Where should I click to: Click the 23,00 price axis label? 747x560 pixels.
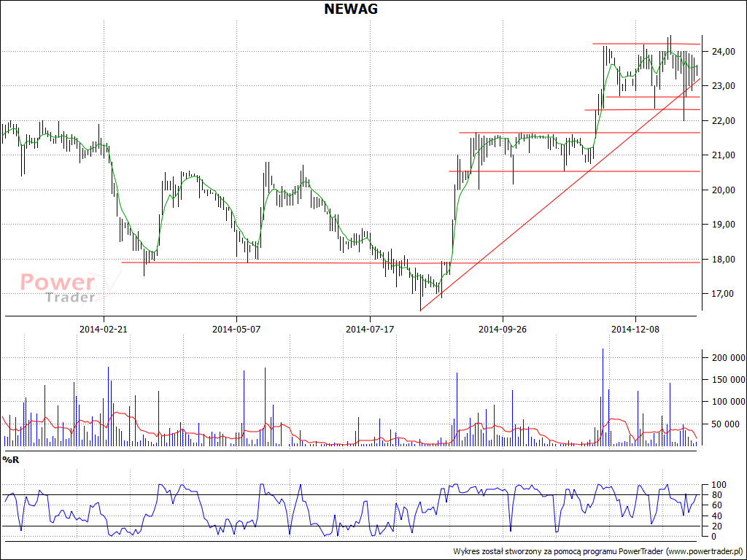click(x=723, y=86)
